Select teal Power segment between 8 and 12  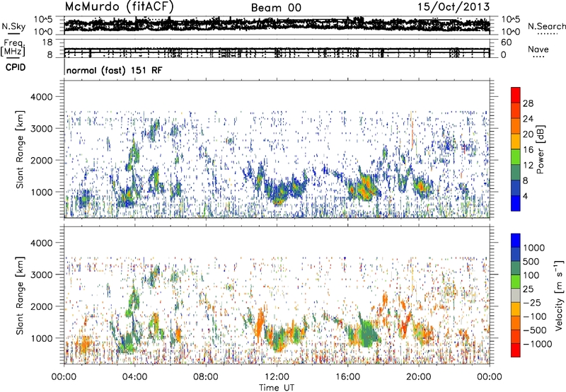pyautogui.click(x=516, y=172)
